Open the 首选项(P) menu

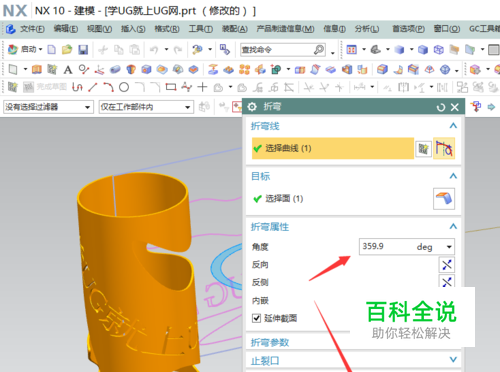[x=408, y=29]
